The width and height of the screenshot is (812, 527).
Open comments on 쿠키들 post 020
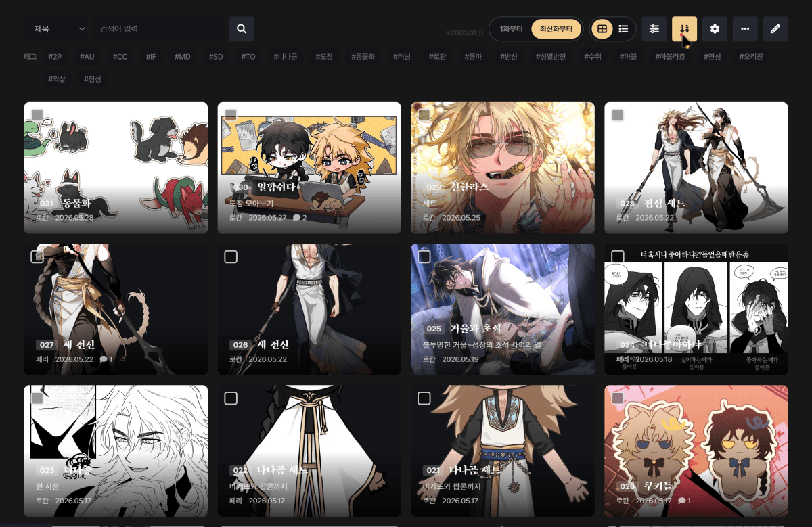click(684, 501)
